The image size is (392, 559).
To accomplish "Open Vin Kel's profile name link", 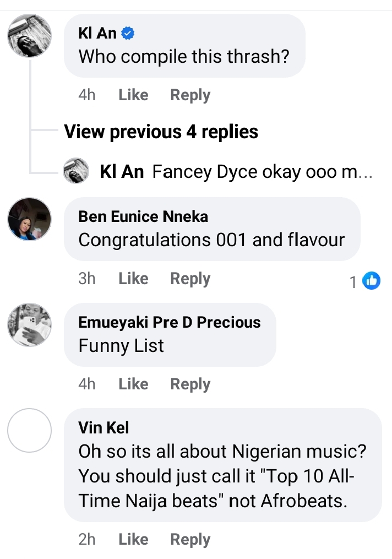I will (x=104, y=427).
